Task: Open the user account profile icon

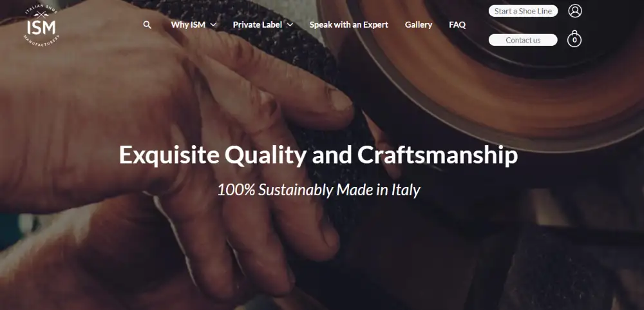Action: pyautogui.click(x=574, y=11)
